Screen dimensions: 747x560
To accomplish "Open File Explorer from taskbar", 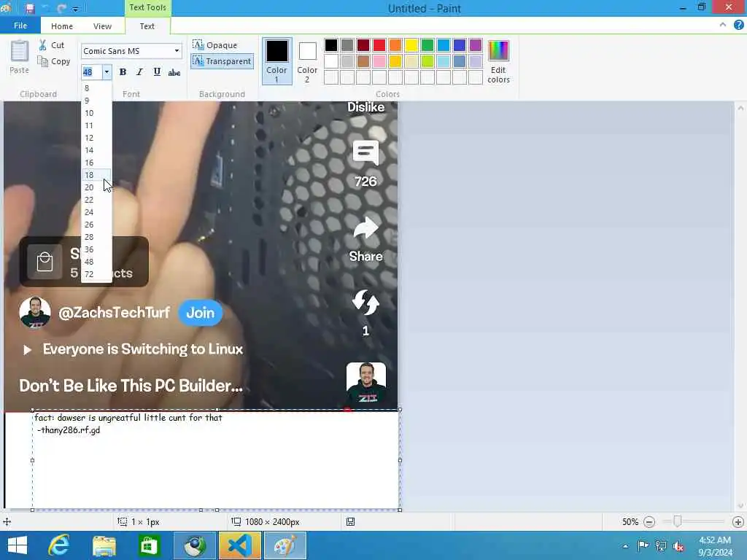I will (104, 545).
